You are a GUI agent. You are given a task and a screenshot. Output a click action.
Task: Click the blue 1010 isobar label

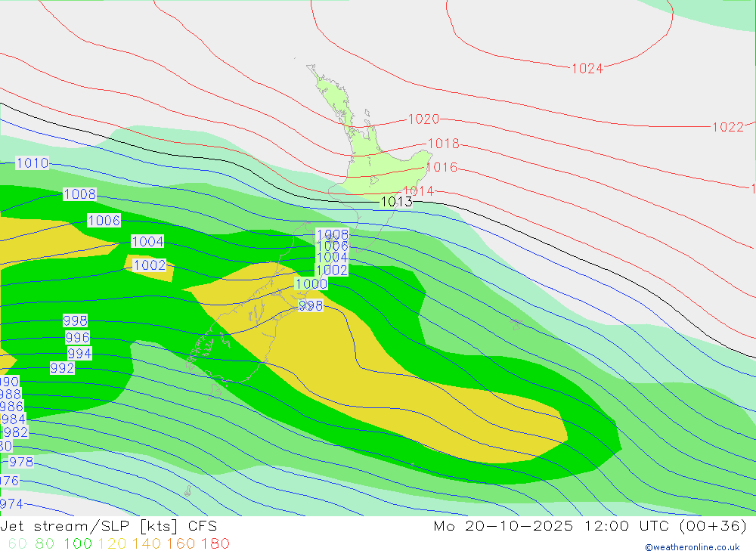click(33, 163)
